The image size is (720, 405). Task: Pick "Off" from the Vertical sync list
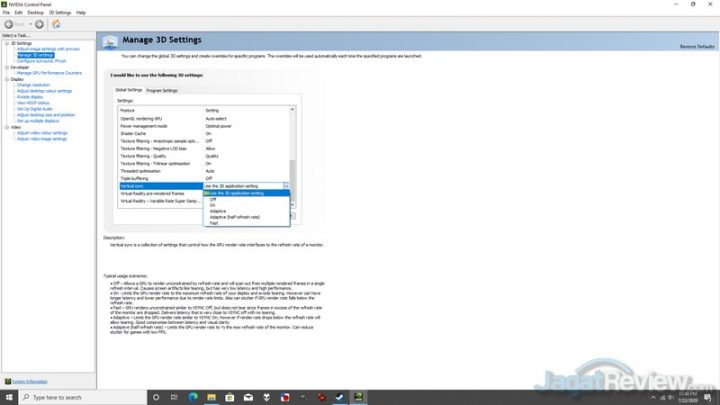212,199
